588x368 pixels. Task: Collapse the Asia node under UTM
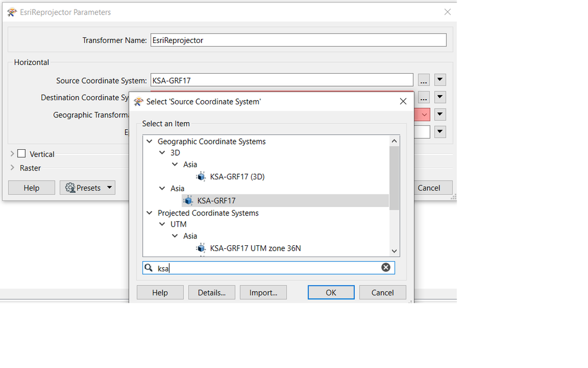[x=175, y=236]
